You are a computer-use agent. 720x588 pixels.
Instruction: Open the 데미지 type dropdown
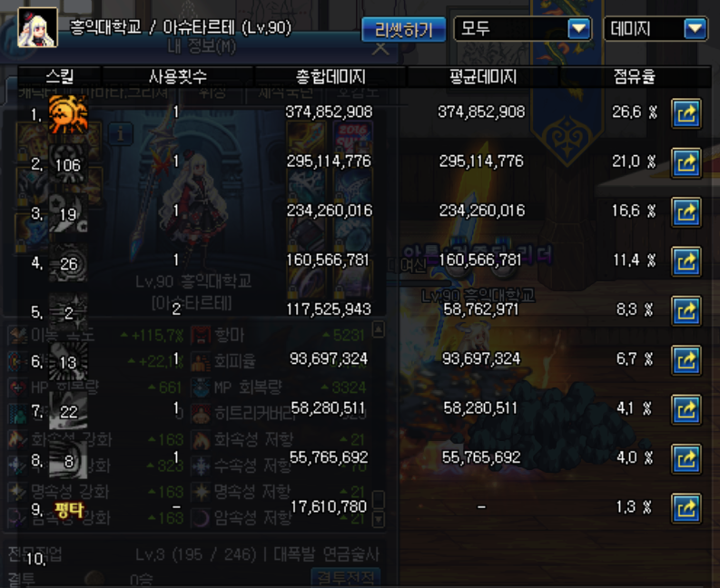click(x=656, y=29)
